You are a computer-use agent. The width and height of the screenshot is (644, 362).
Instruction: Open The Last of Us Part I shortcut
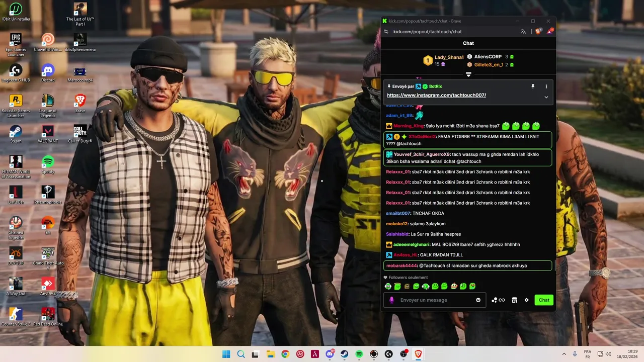coord(80,14)
